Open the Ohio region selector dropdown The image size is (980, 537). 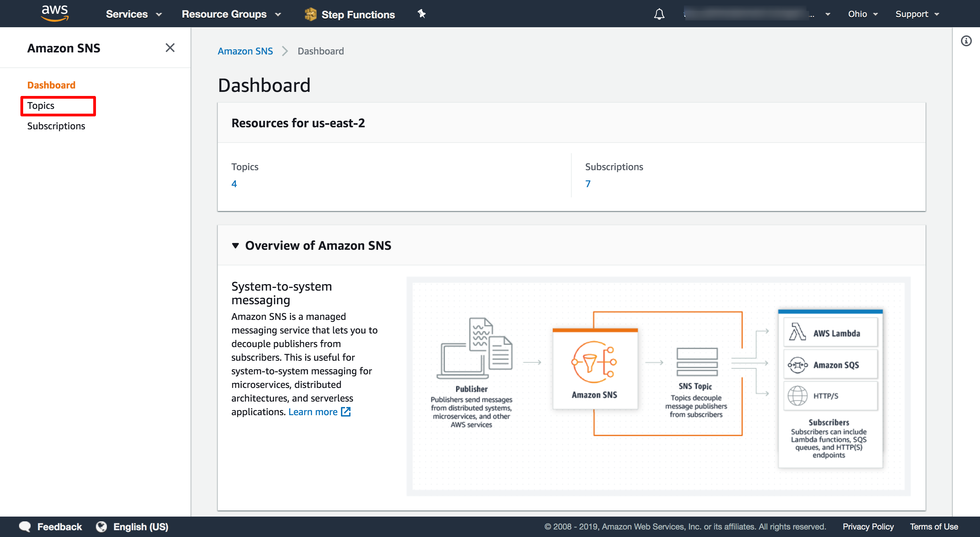(x=862, y=14)
